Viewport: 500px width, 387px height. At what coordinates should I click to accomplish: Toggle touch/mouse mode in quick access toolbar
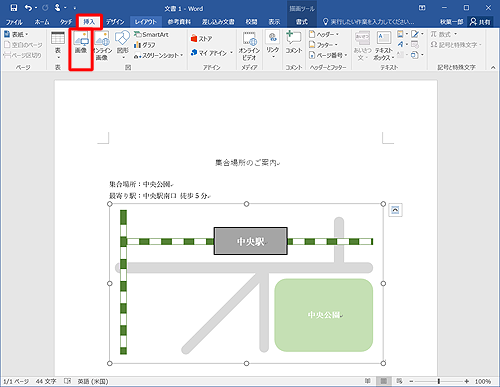[58, 8]
